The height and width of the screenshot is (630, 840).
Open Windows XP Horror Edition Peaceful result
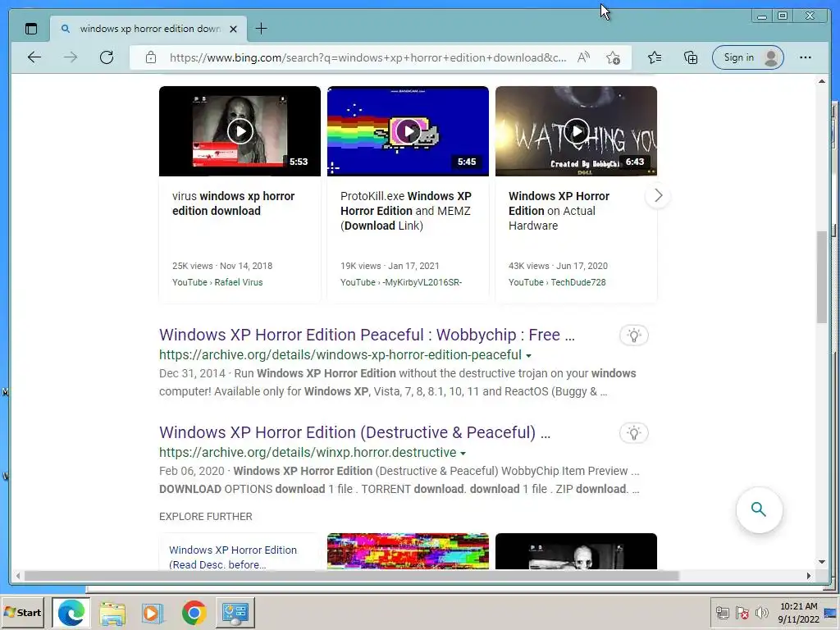[367, 335]
